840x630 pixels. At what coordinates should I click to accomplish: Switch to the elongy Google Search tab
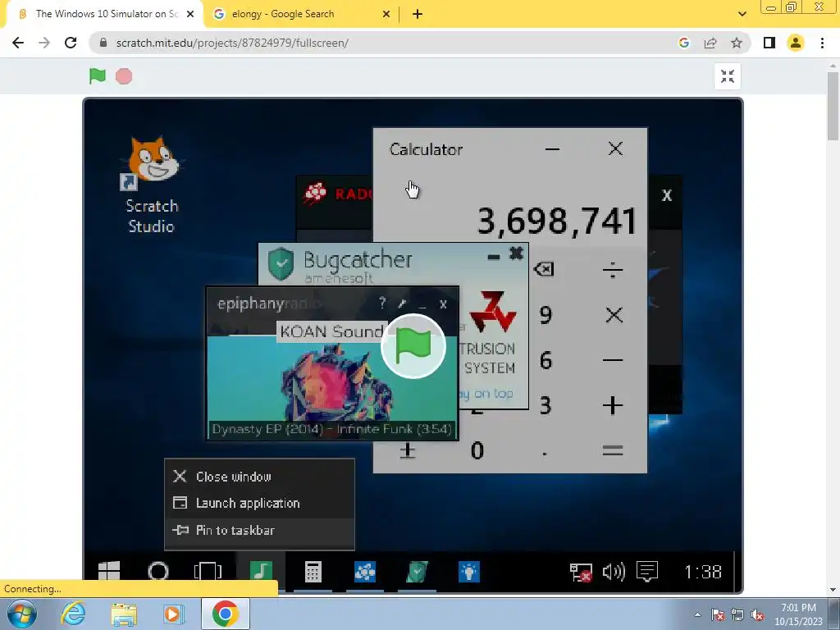[x=283, y=14]
